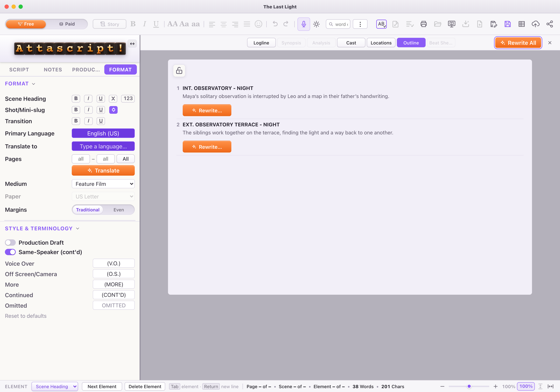Viewport: 560px width, 392px height.
Task: Apply bold with the toolbar B icon
Action: click(133, 24)
